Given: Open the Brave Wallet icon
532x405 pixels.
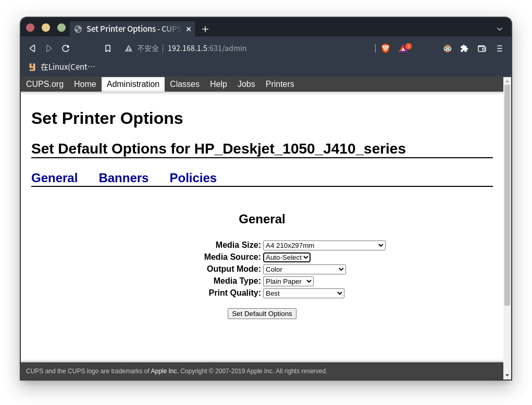Looking at the screenshot, I should pyautogui.click(x=481, y=48).
